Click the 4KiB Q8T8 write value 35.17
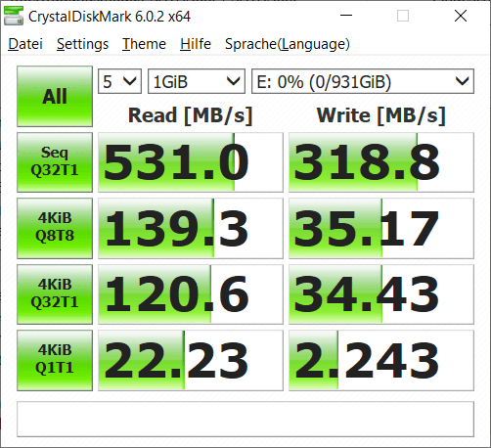Viewport: 491px width, 448px height. click(x=381, y=228)
